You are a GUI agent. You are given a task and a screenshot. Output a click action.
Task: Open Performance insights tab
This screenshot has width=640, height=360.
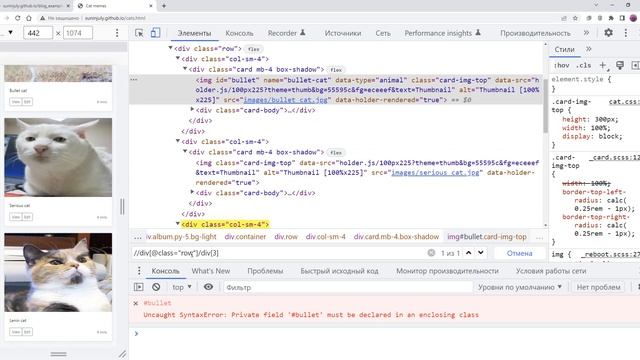[442, 33]
